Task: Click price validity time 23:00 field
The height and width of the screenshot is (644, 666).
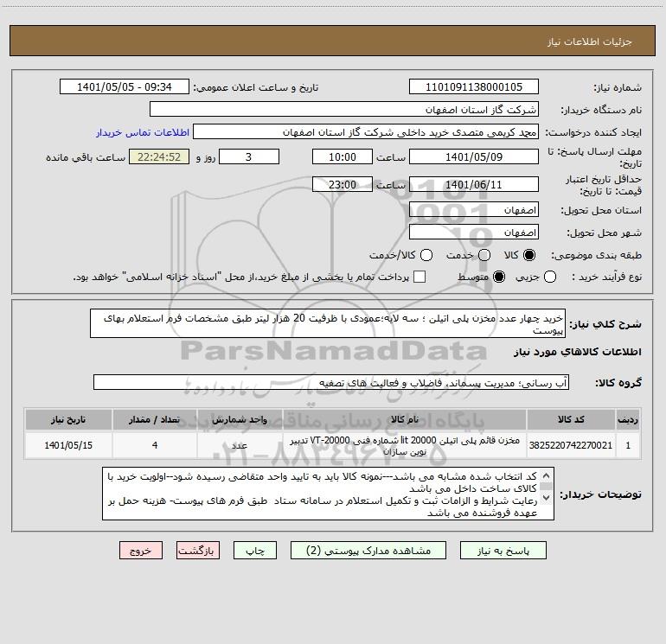Action: 343,184
